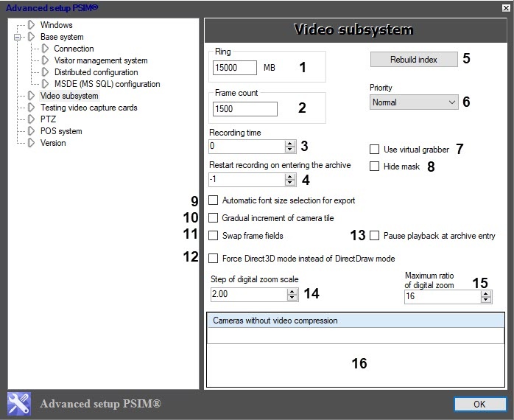The height and width of the screenshot is (420, 514).
Task: Decrease Restart recording value with down arrow
Action: click(x=290, y=183)
